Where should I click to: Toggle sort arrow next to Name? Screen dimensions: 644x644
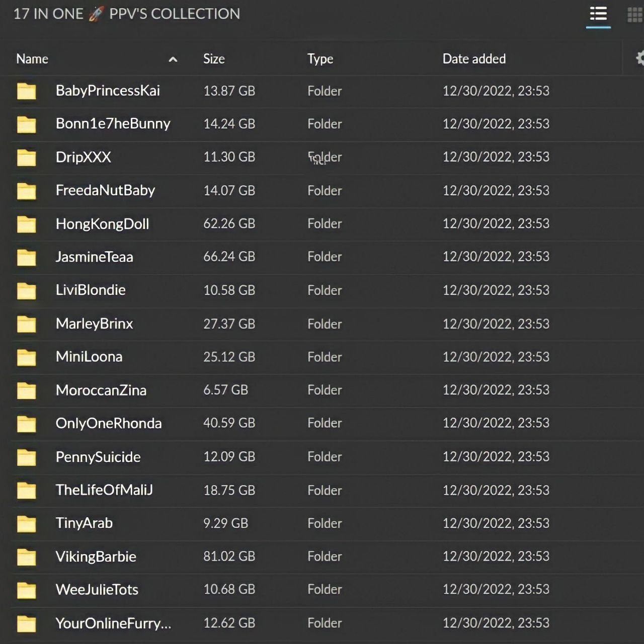click(173, 59)
